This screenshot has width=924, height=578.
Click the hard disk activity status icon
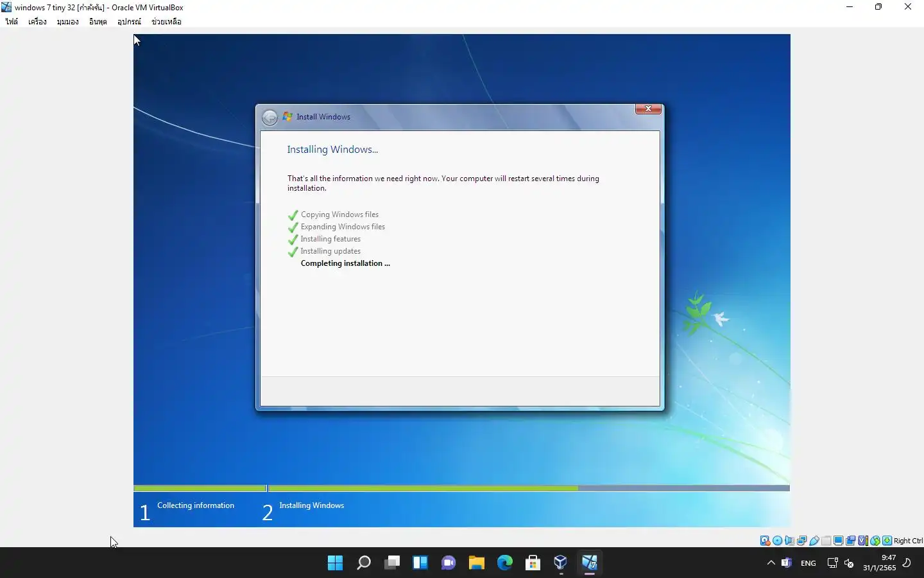tap(765, 541)
